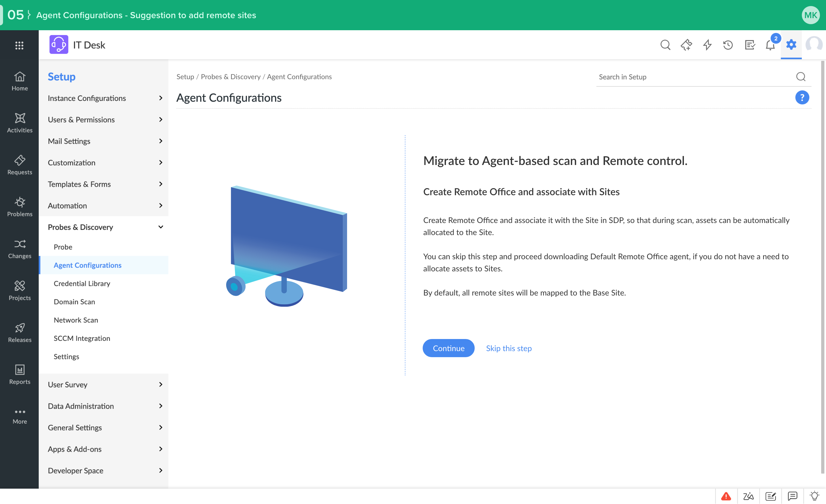The image size is (826, 504).
Task: Open the chat message icon in footer
Action: click(x=792, y=496)
